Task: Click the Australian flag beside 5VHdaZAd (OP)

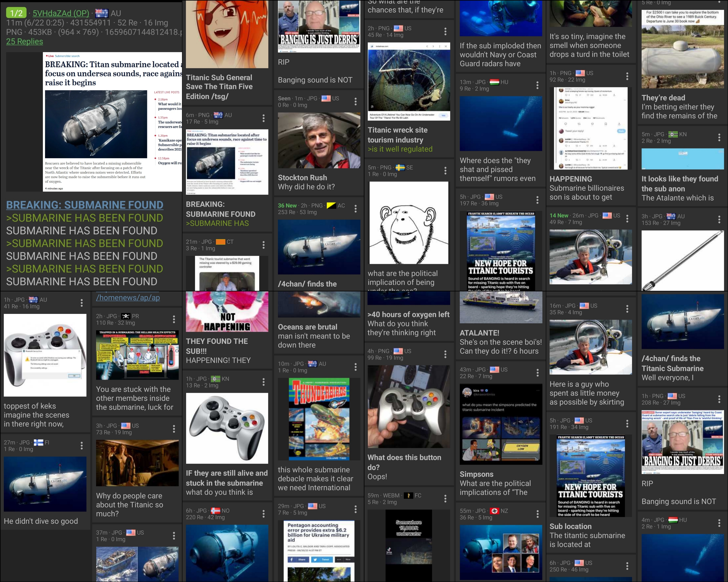Action: pos(102,13)
